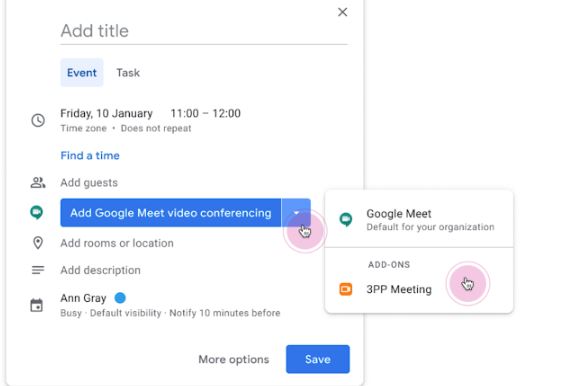565x386 pixels.
Task: Switch to the Task tab
Action: tap(128, 73)
